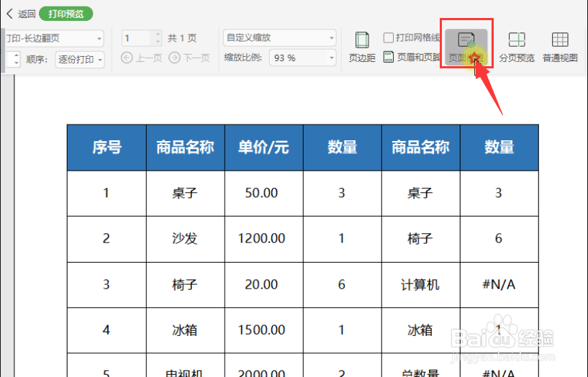Click the #N/A cell in 计算机 row
Screen dimensions: 588x377
pyautogui.click(x=499, y=285)
